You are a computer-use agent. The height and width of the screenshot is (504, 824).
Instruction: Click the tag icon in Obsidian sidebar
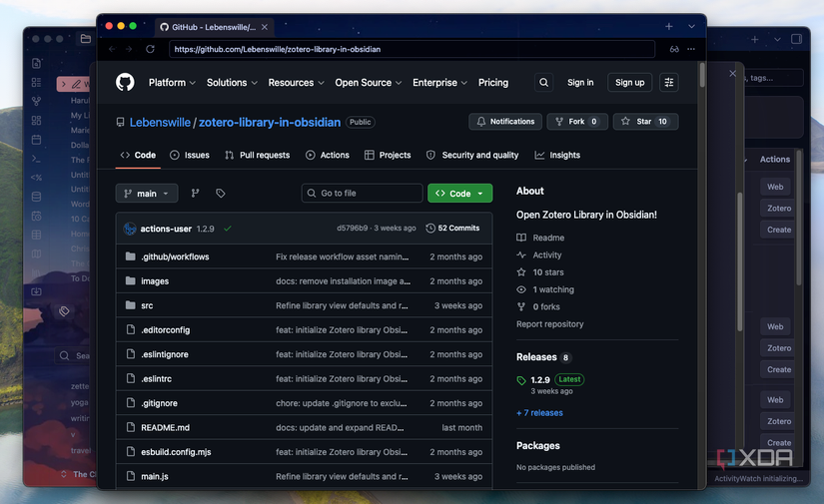(64, 311)
